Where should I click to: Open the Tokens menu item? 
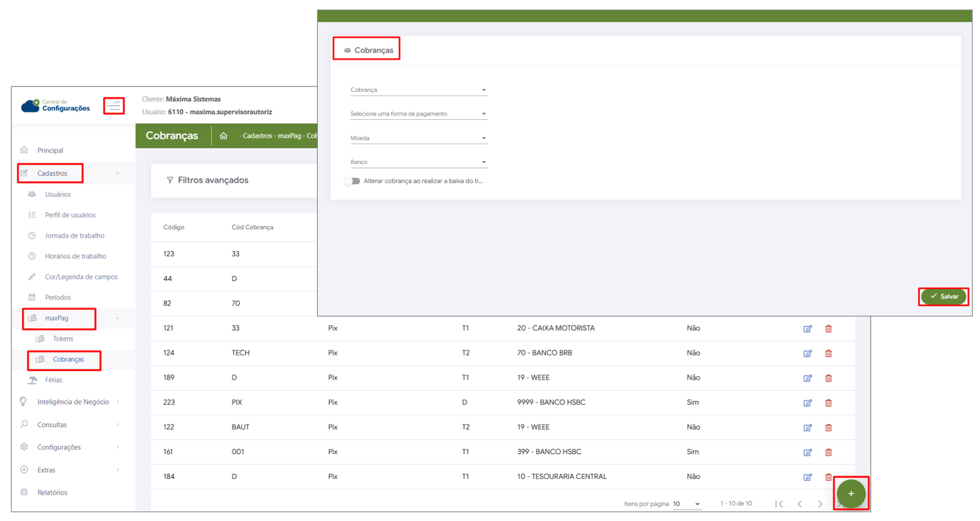click(x=63, y=339)
